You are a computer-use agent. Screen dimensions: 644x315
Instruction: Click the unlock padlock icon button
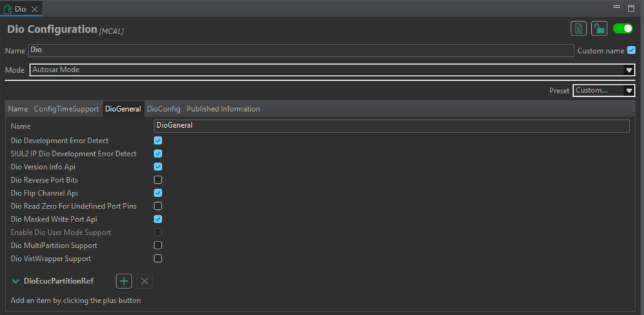tap(599, 28)
